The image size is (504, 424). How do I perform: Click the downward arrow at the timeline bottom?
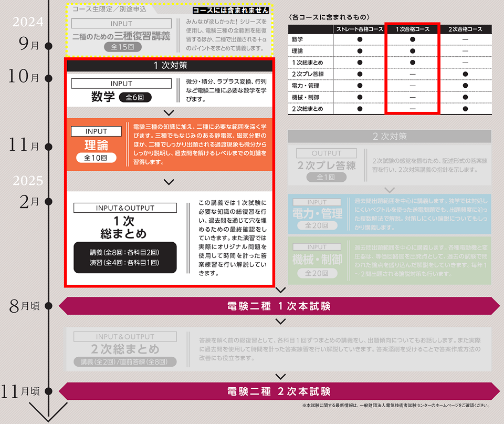[48, 412]
